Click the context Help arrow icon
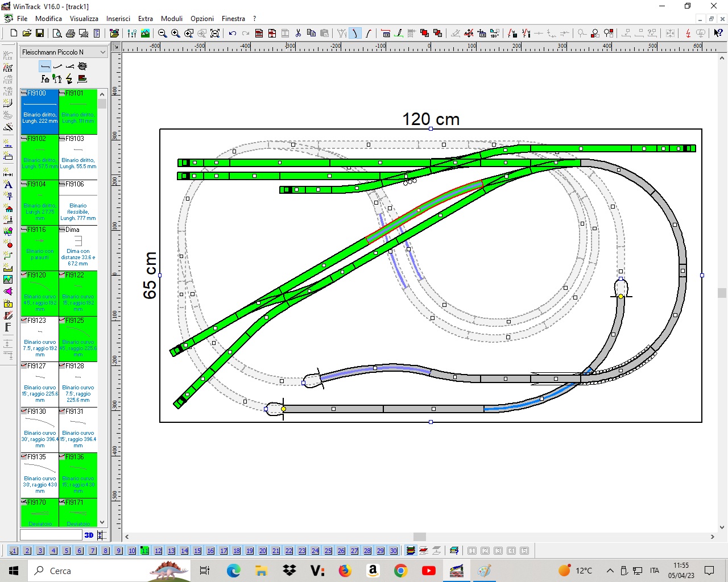This screenshot has width=728, height=582. (718, 34)
